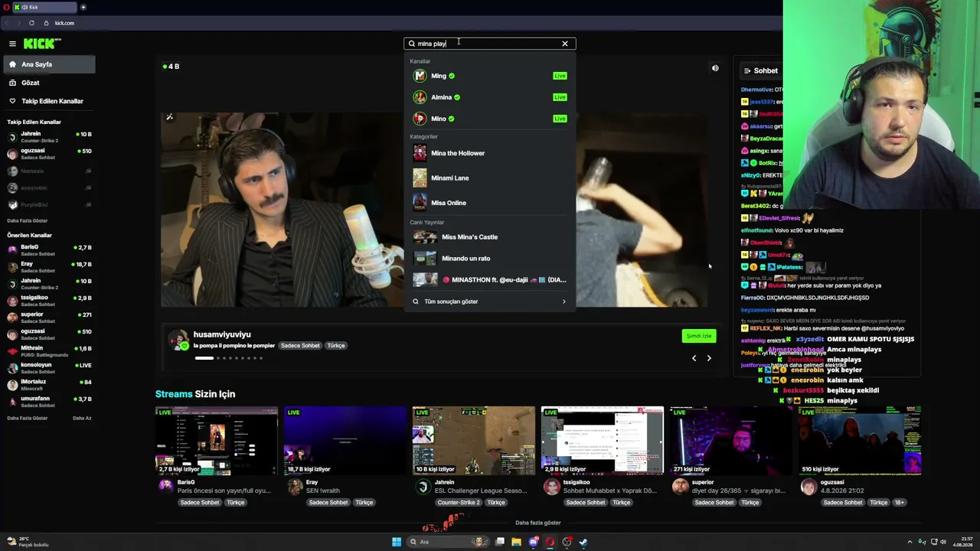Image resolution: width=980 pixels, height=551 pixels.
Task: Click the wand icon on featured stream
Action: pos(169,117)
